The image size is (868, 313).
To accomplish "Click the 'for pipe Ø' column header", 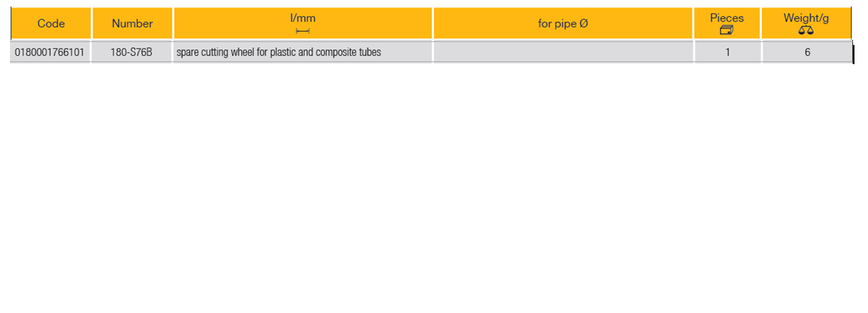I will click(562, 24).
